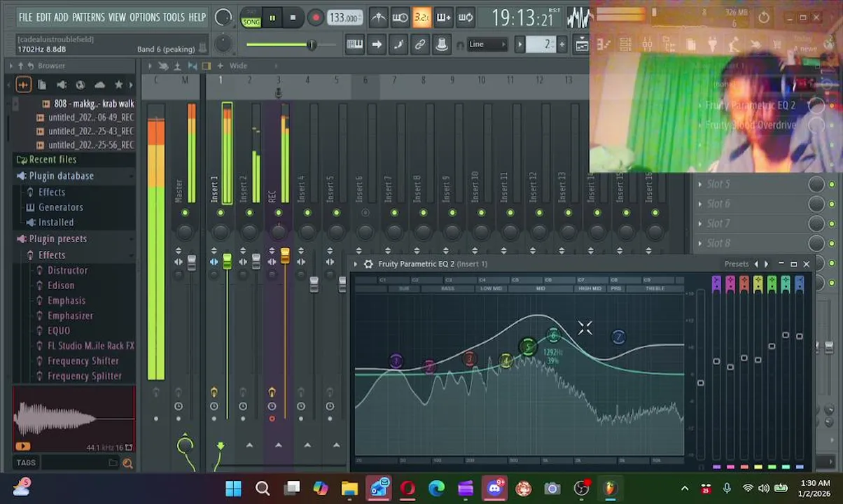Select the link chain icon in toolbar

coord(420,45)
